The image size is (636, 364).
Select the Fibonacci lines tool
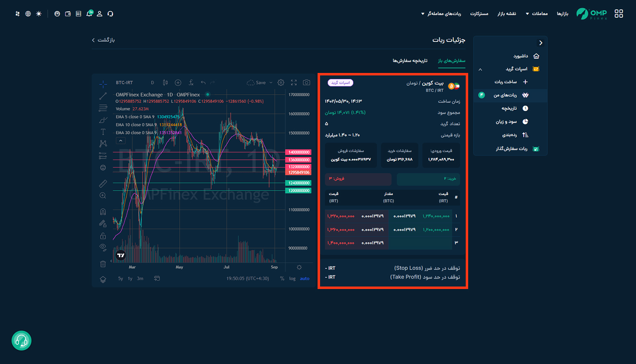point(103,108)
